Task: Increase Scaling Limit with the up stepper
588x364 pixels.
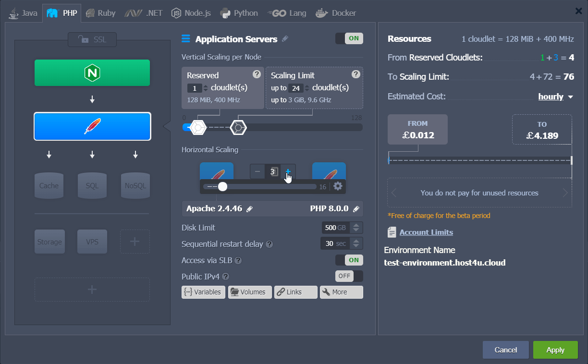Action: coord(307,85)
